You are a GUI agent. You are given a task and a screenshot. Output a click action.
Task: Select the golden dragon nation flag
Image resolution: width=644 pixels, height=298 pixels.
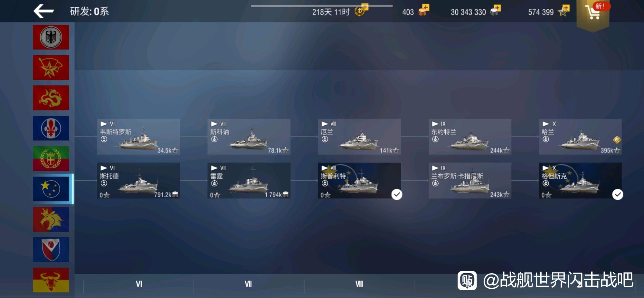click(51, 98)
